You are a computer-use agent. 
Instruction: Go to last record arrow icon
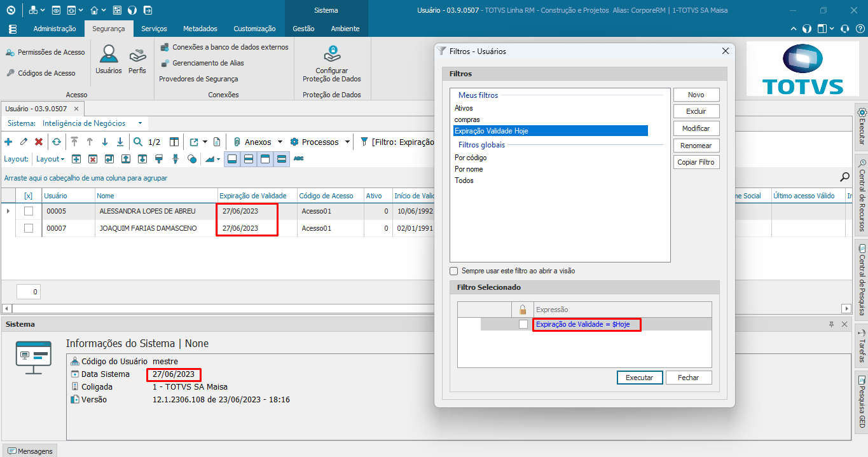coord(120,142)
